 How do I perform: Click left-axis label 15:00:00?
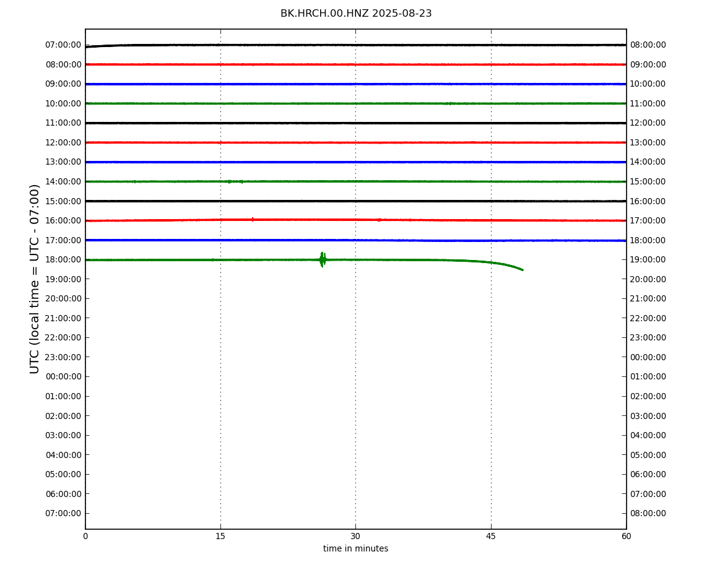(64, 201)
